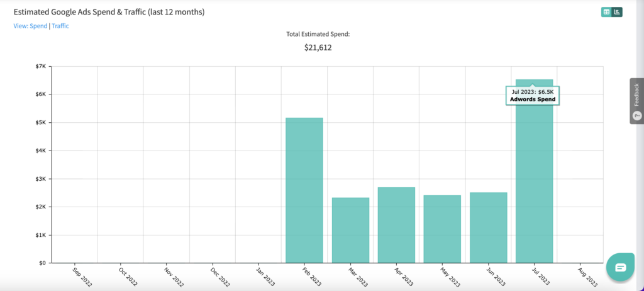Click the Jun 2023 spend bar
The height and width of the screenshot is (291, 644).
pos(488,227)
